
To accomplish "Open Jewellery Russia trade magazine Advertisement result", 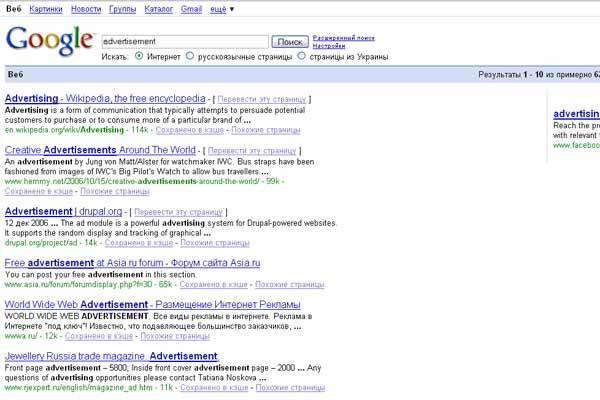I will tap(111, 356).
